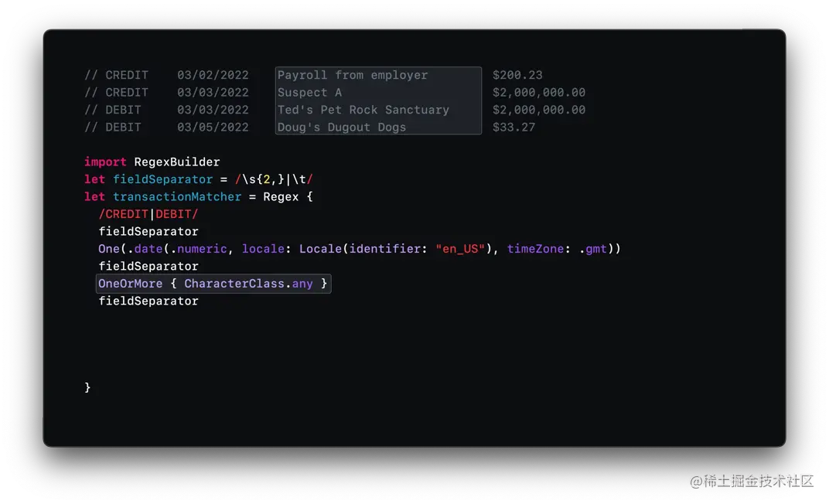This screenshot has width=829, height=504.
Task: Click the date 03/05/2022
Action: point(213,128)
